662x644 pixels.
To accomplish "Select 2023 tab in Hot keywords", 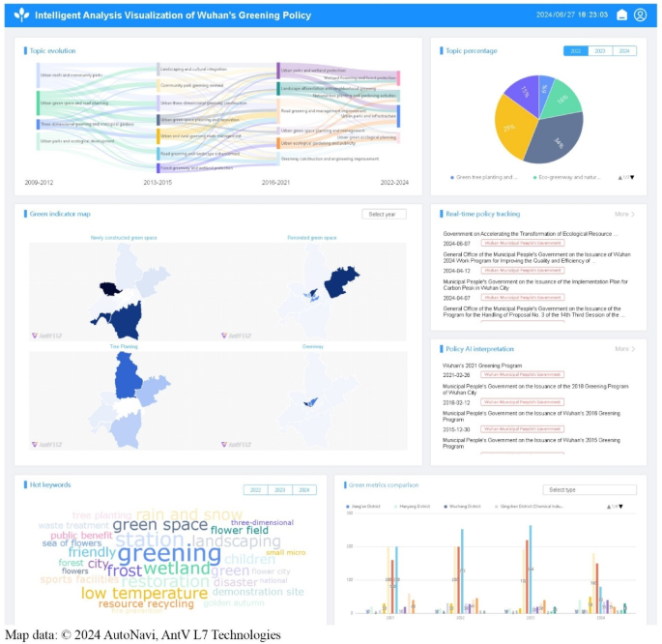I will pyautogui.click(x=280, y=490).
